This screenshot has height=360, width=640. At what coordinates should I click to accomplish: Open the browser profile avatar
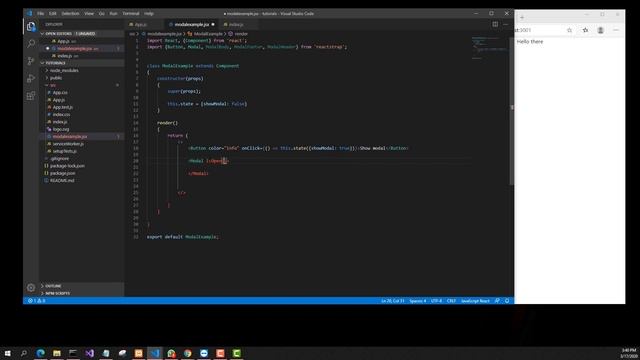click(600, 30)
